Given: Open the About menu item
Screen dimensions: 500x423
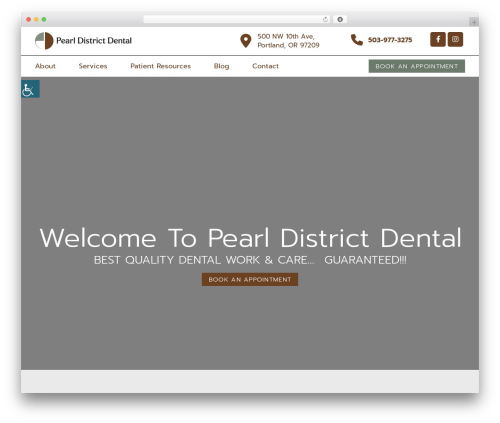Looking at the screenshot, I should (x=45, y=66).
